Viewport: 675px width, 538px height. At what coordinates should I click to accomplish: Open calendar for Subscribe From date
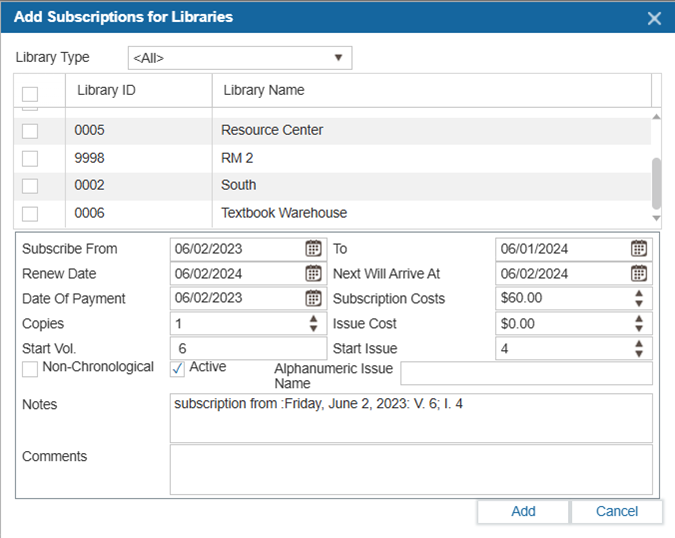click(313, 249)
